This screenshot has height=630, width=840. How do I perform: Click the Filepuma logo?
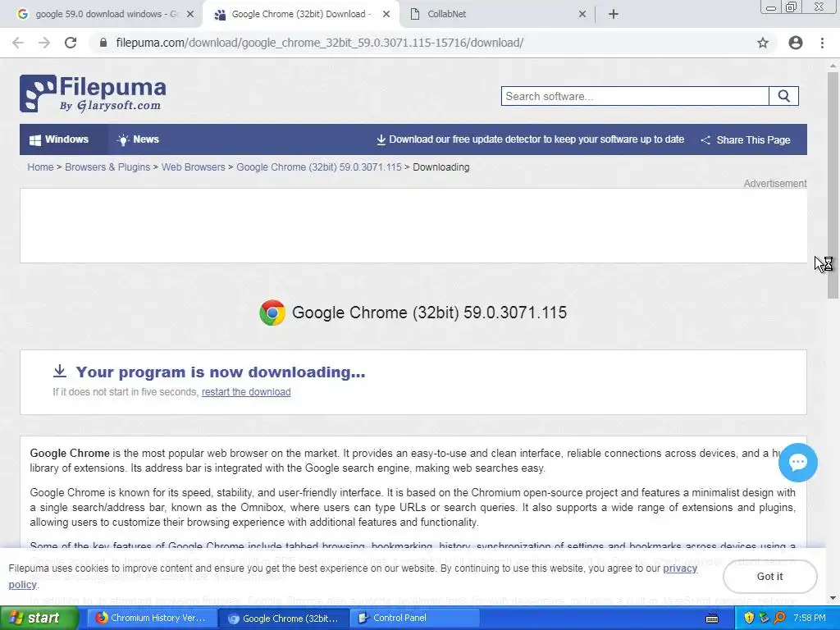tap(93, 94)
